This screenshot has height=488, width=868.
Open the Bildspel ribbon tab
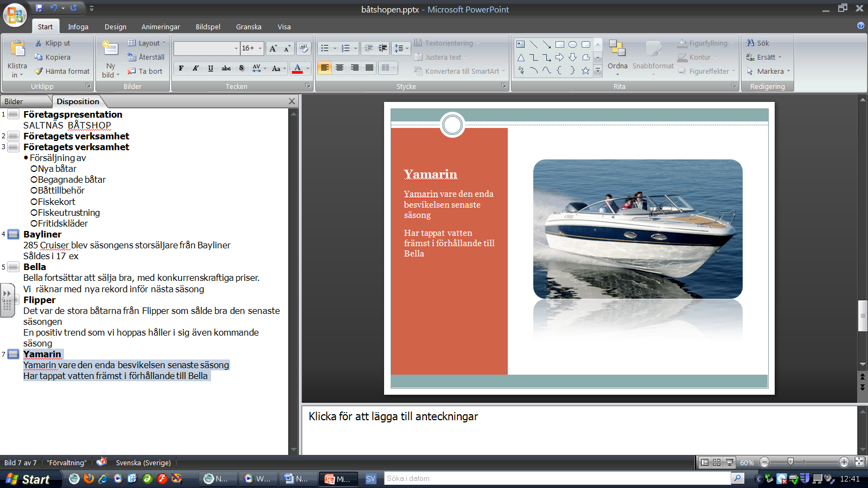pos(208,27)
